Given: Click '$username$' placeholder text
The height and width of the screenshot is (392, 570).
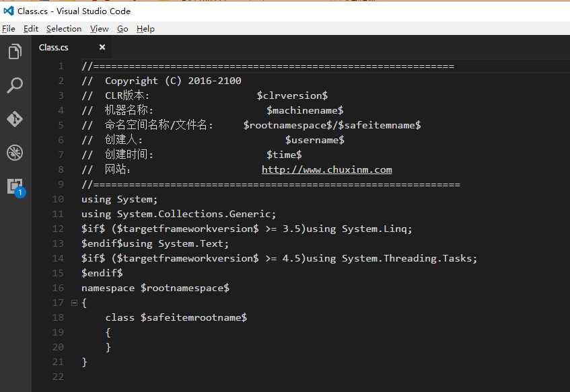Looking at the screenshot, I should (x=315, y=140).
